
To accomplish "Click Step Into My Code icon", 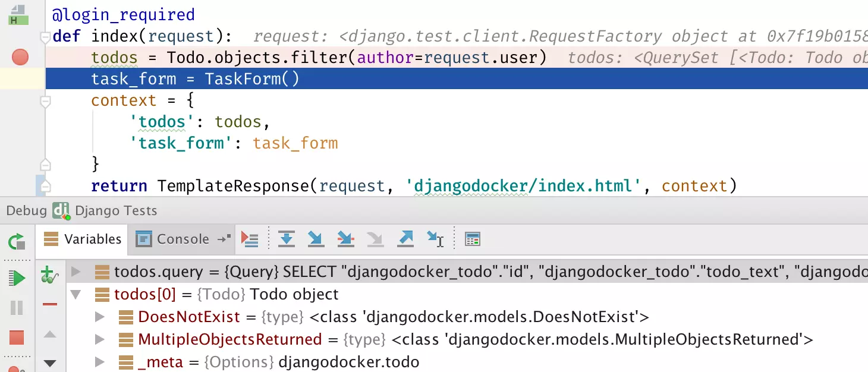I will (345, 239).
